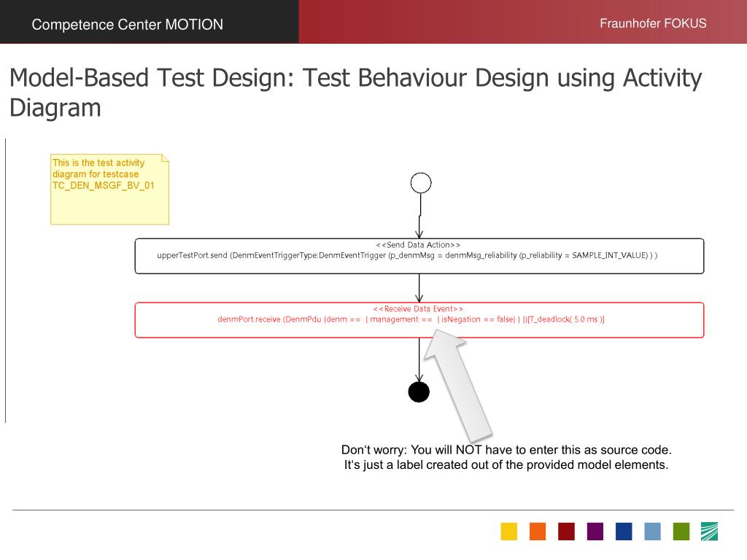Click the dark red color square in footer

566,532
